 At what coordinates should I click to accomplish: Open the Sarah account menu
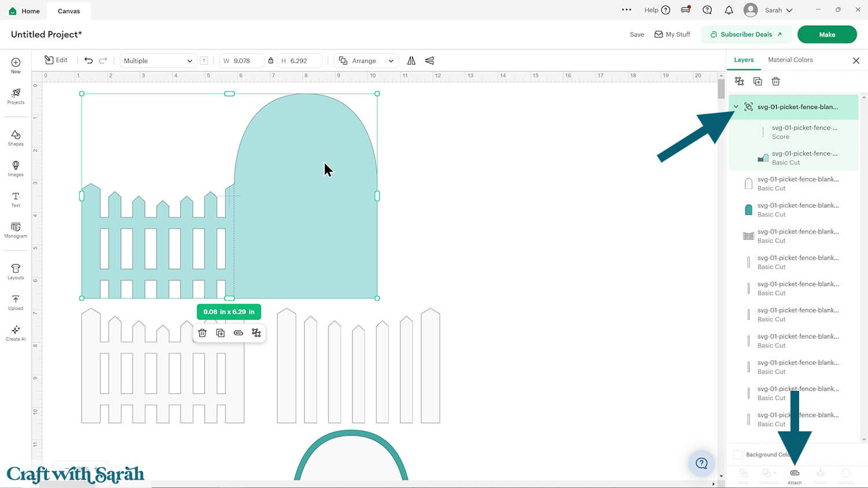772,10
